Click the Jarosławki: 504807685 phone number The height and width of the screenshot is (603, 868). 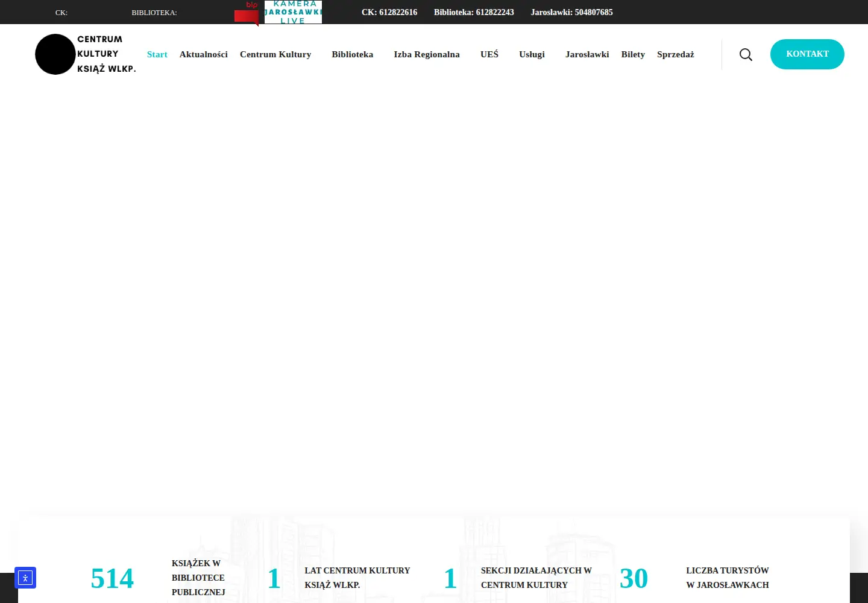coord(572,12)
